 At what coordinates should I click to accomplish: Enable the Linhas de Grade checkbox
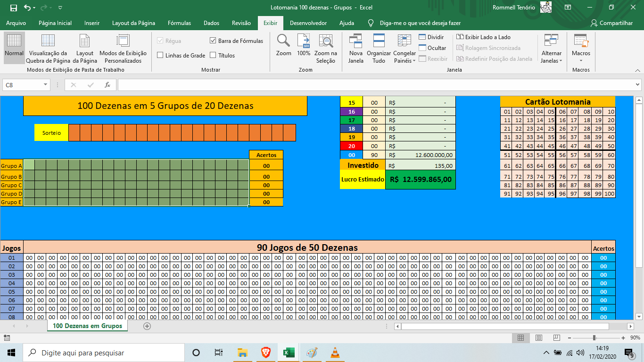[x=160, y=56]
